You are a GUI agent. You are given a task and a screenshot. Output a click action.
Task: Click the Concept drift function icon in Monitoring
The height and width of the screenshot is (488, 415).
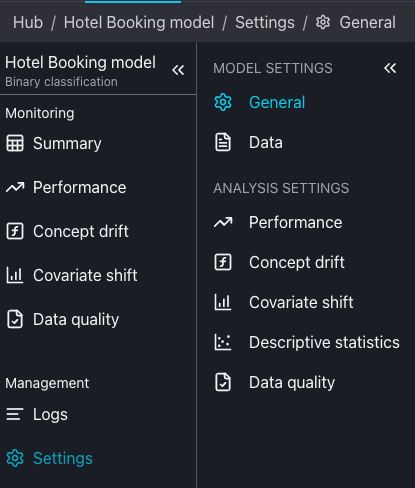15,231
